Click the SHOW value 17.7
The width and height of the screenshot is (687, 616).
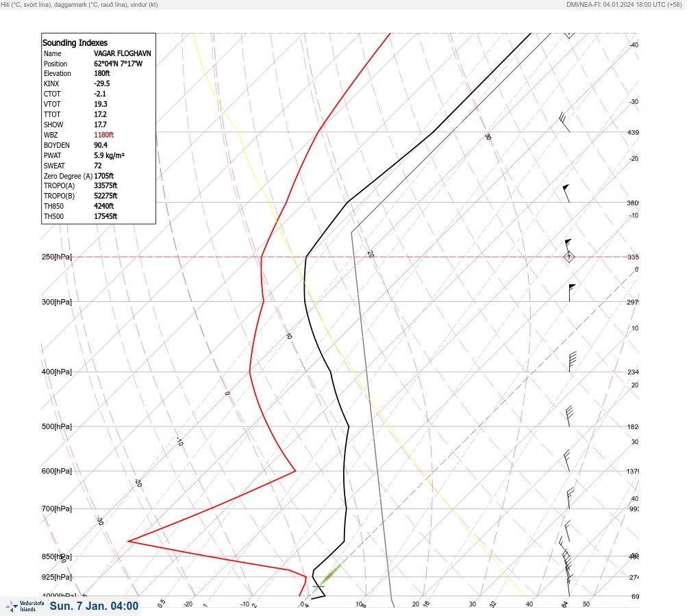click(100, 125)
